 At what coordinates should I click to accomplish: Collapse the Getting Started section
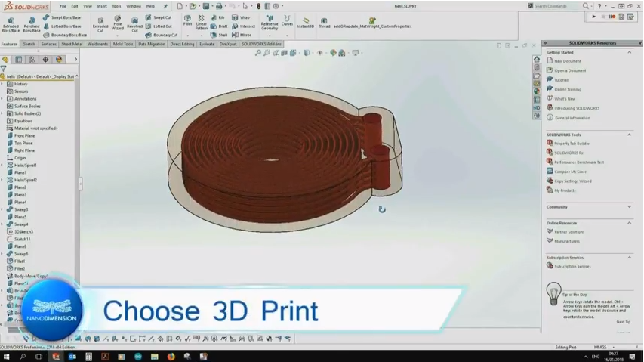(629, 52)
